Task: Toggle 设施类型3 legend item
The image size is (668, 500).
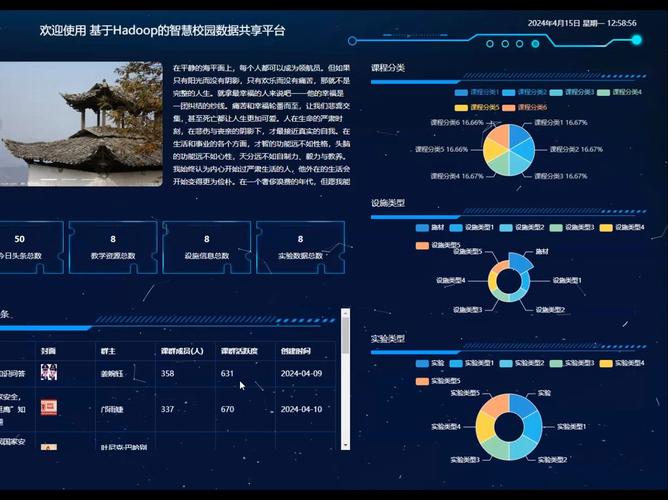Action: pos(572,227)
